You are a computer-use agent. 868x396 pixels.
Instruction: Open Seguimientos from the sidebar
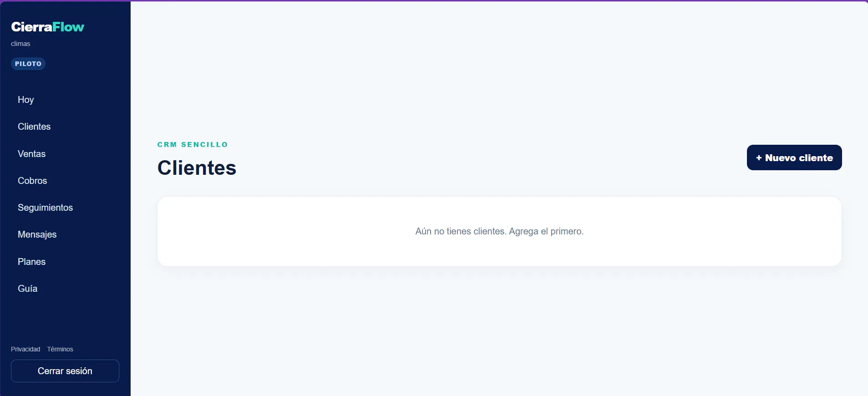[x=46, y=208]
